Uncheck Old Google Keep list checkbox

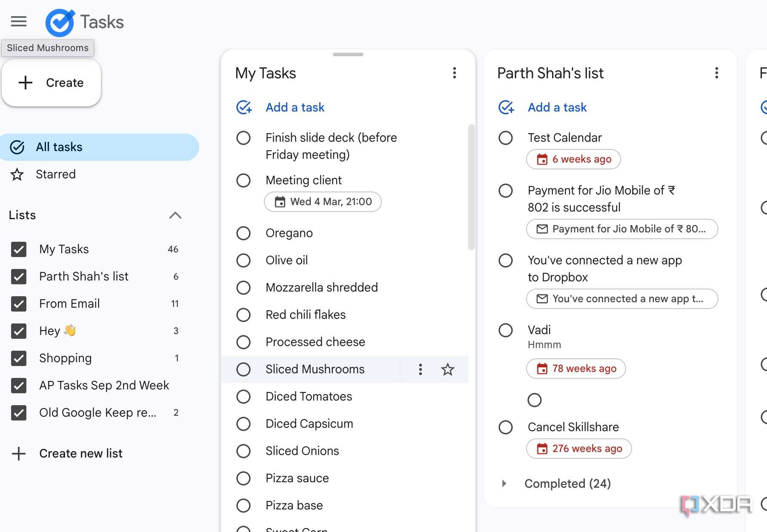coord(19,413)
